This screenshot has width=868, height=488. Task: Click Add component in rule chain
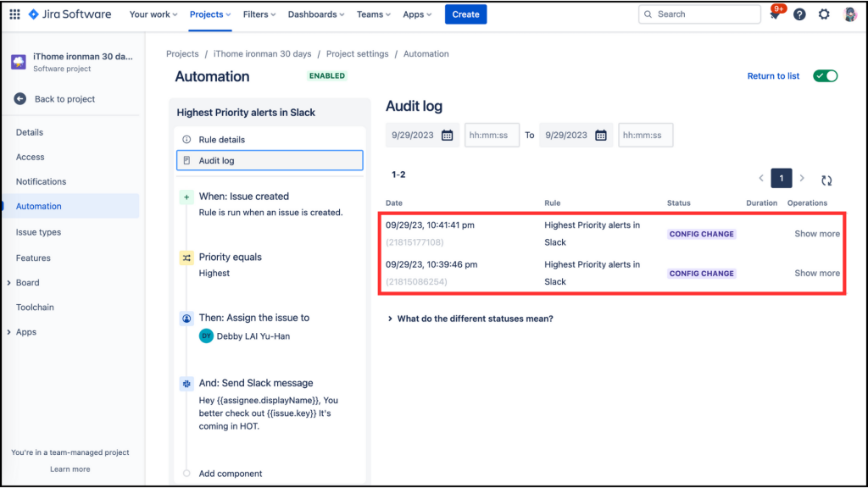[x=231, y=474]
